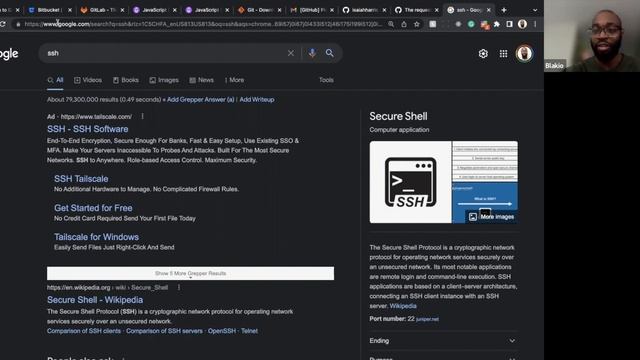Click the SSH terminal logo image
Viewport: 640px width, 360px height.
point(411,182)
